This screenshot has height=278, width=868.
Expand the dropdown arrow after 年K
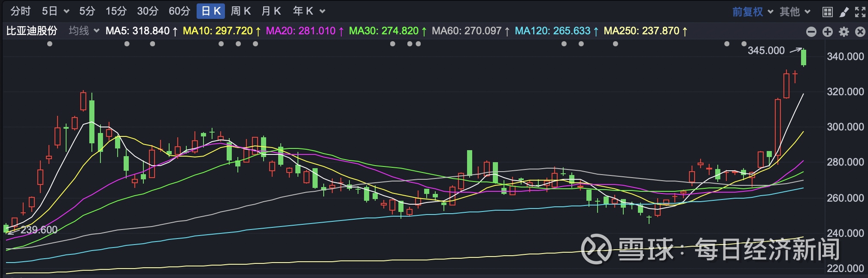pyautogui.click(x=322, y=12)
